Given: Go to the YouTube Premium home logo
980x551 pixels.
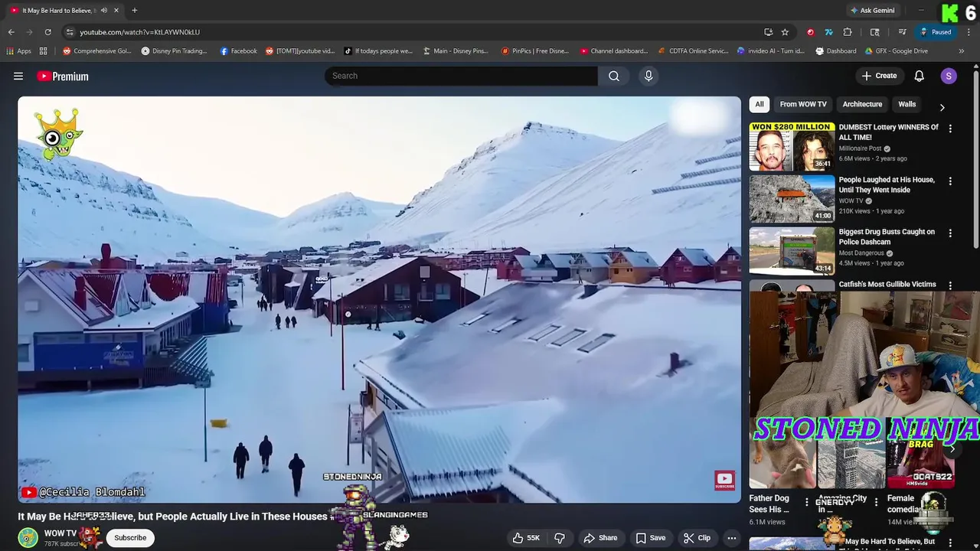Looking at the screenshot, I should pos(63,76).
